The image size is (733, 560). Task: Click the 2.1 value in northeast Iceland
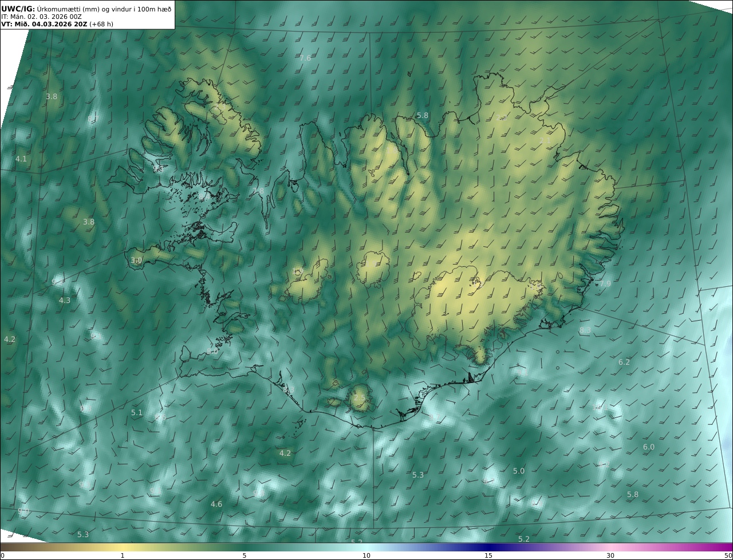coord(545,140)
